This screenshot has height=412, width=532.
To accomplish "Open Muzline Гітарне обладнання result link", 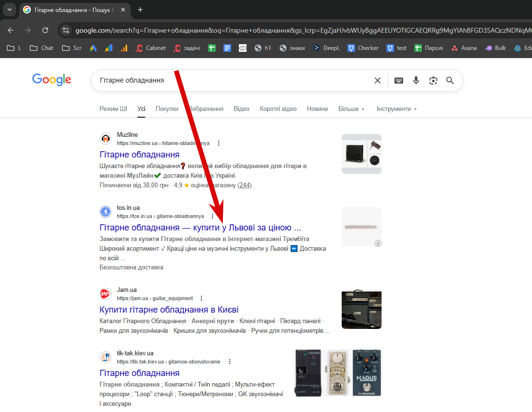I will coord(139,155).
